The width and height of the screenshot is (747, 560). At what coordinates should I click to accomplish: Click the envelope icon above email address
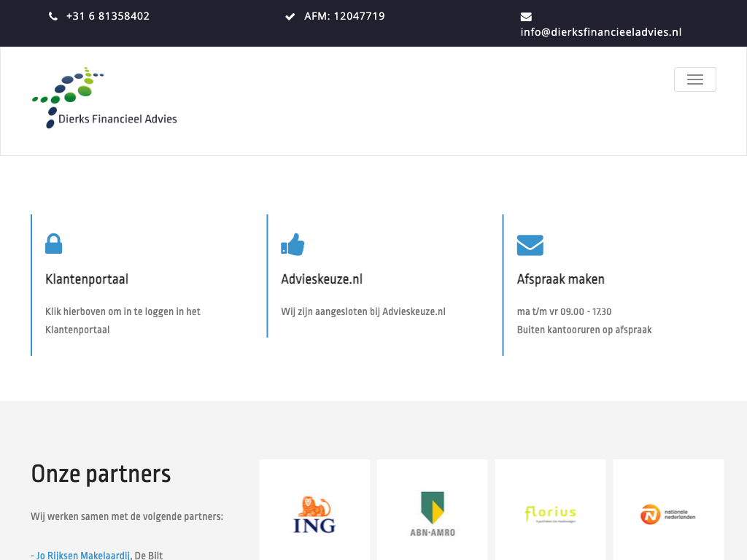(x=526, y=16)
